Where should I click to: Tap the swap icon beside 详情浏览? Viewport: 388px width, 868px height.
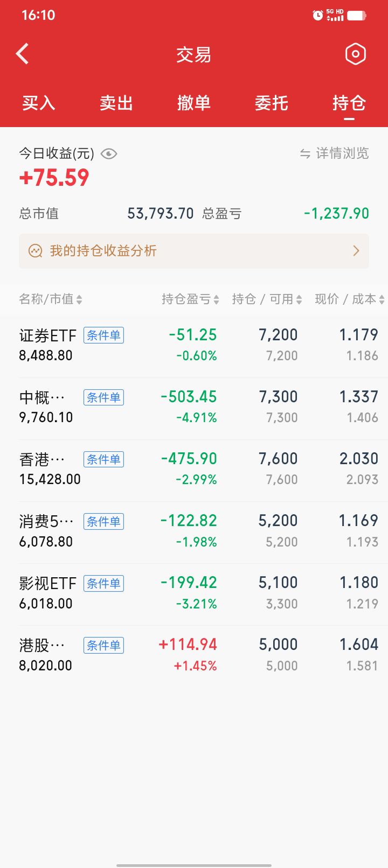click(305, 154)
